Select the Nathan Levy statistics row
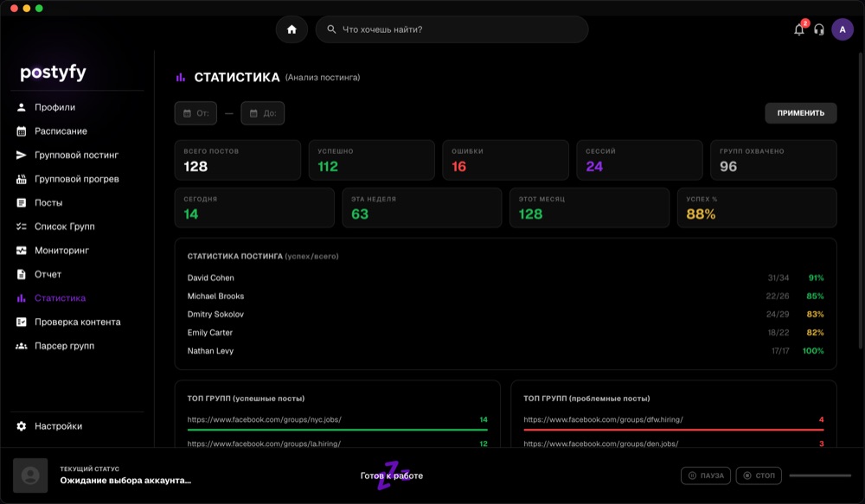Image resolution: width=865 pixels, height=504 pixels. [505, 351]
